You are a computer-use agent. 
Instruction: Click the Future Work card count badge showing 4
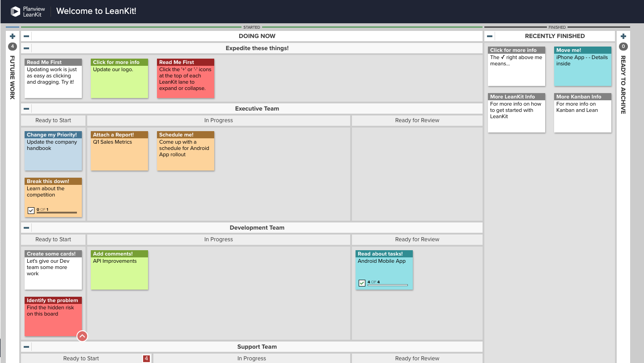pos(12,46)
